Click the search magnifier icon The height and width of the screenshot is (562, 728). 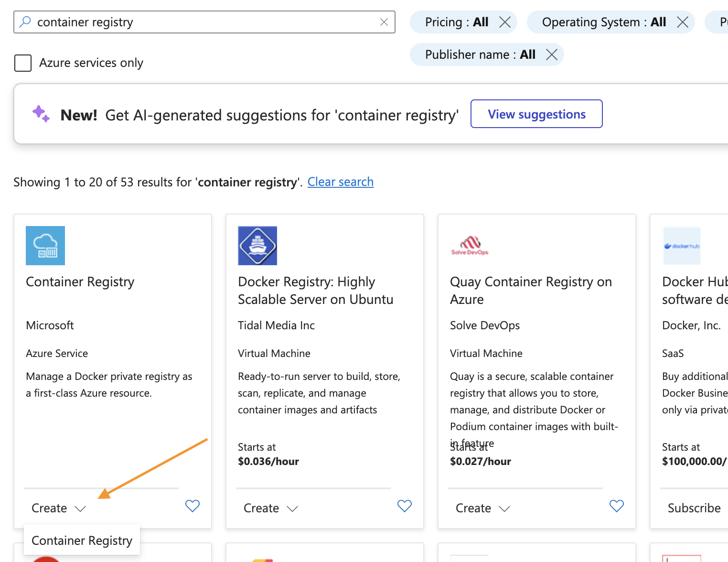(25, 22)
